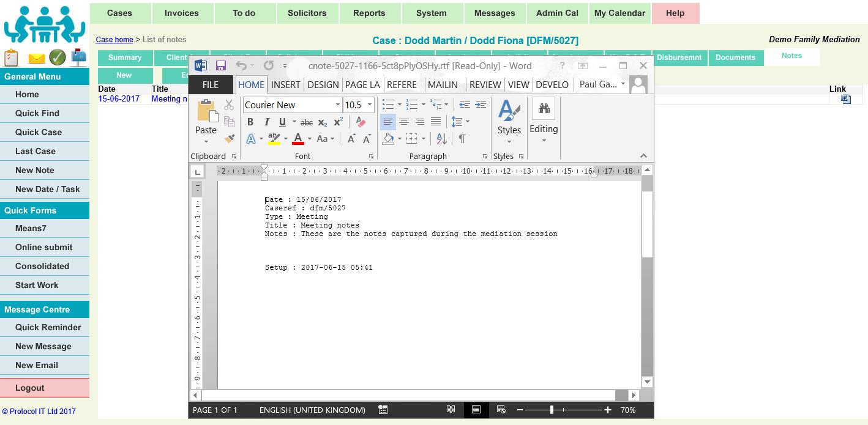This screenshot has height=425, width=868.
Task: Open the font size 10.5 dropdown
Action: (370, 105)
